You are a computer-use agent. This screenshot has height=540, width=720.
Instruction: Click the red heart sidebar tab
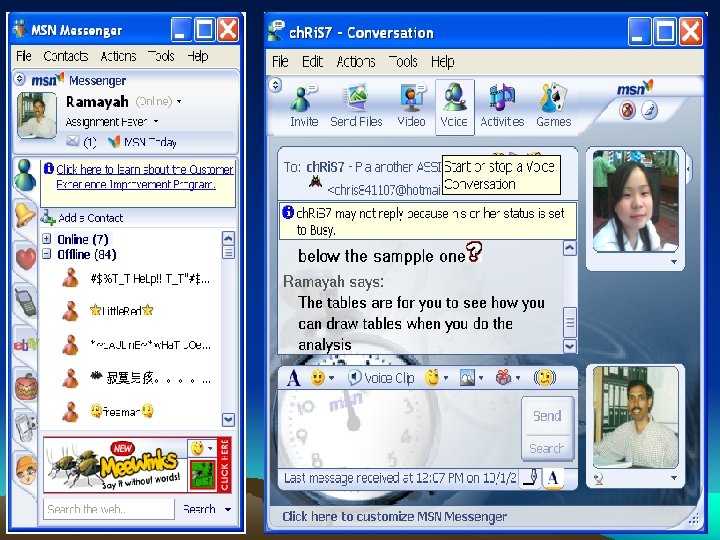[x=26, y=258]
